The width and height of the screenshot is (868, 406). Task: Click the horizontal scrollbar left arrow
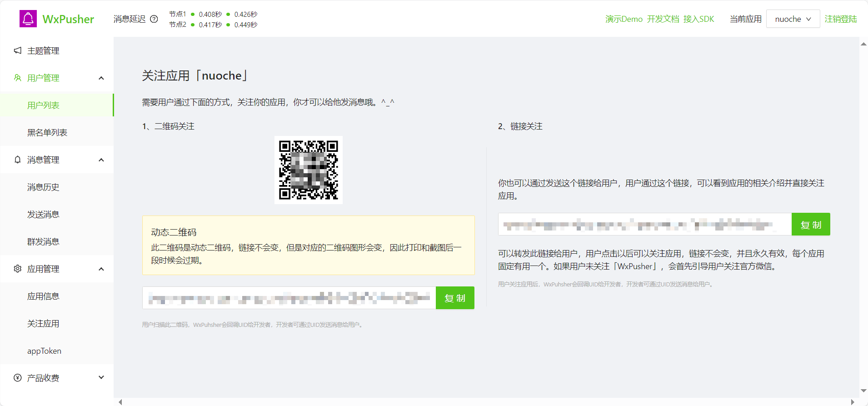[120, 402]
